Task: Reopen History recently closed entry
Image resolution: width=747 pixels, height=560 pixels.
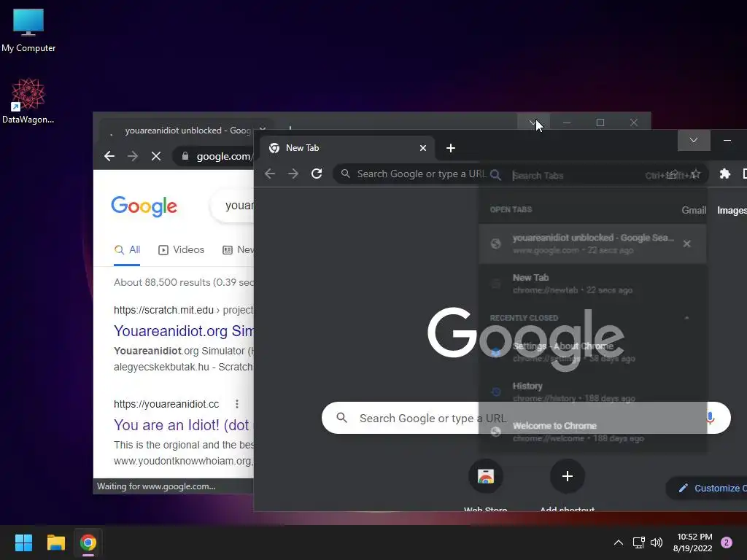Action: [x=592, y=392]
